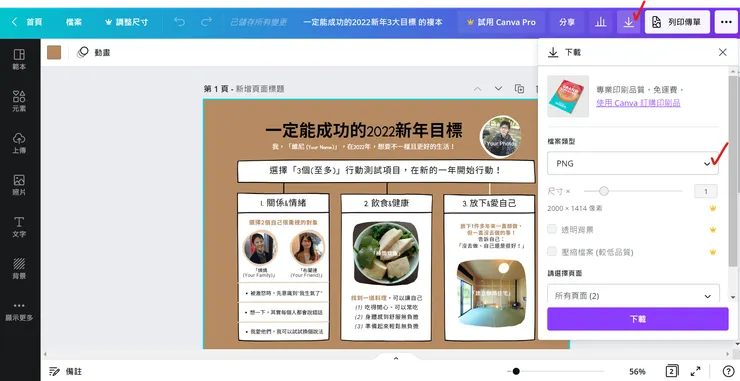The width and height of the screenshot is (740, 381).
Task: Select the circular profile photo on canvas
Action: [x=500, y=136]
